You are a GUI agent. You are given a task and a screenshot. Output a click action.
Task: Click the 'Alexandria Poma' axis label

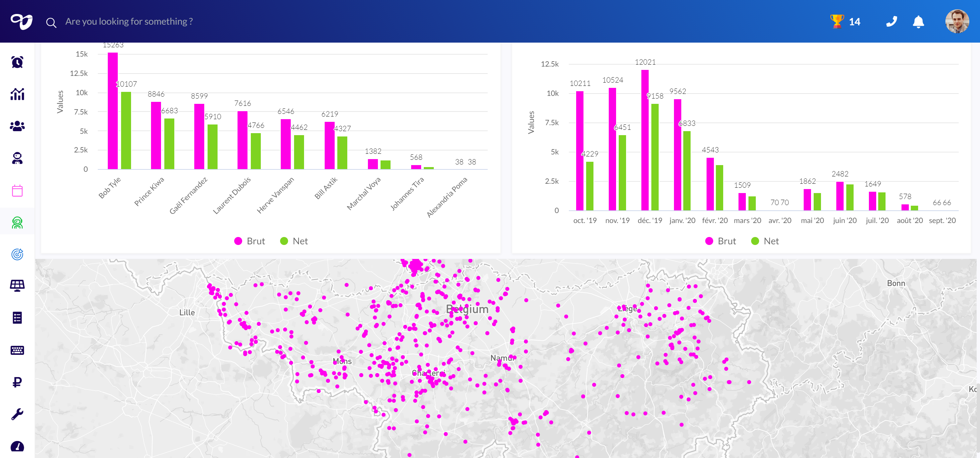pos(447,197)
